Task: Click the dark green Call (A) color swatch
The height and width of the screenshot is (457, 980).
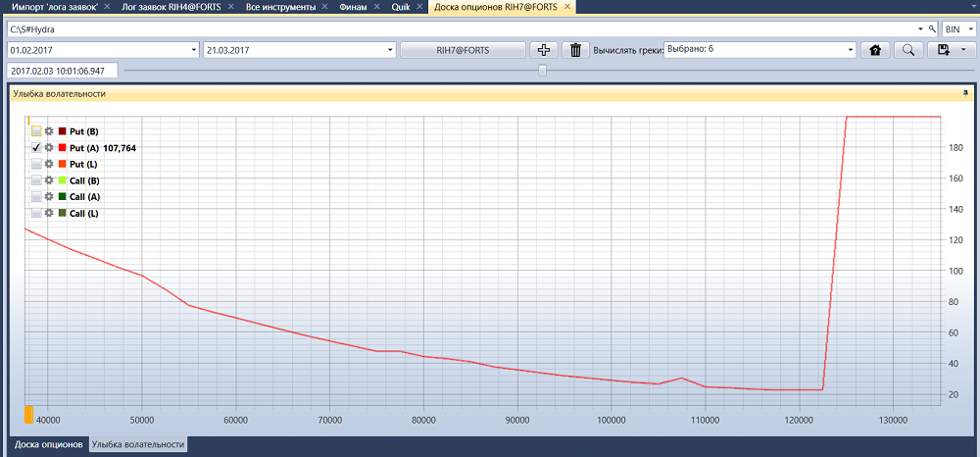Action: pos(62,196)
